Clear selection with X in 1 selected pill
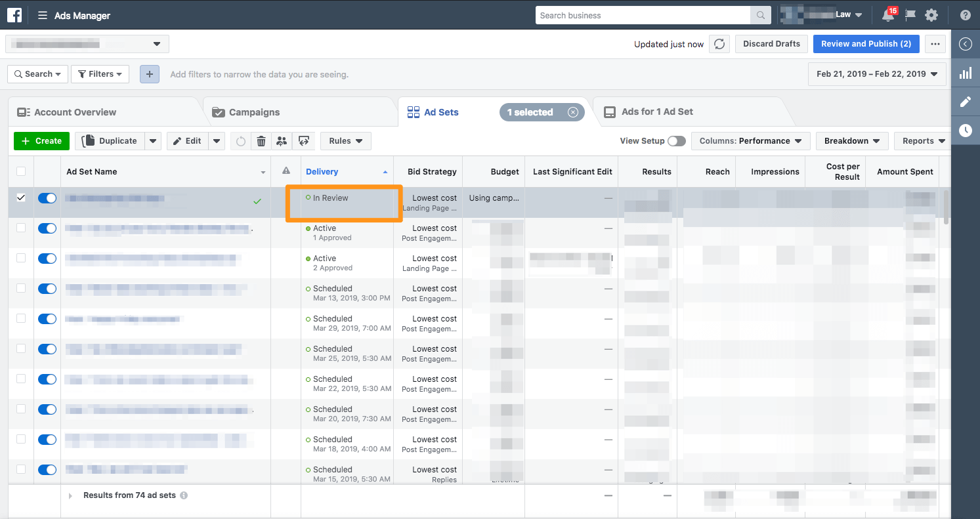 tap(573, 112)
